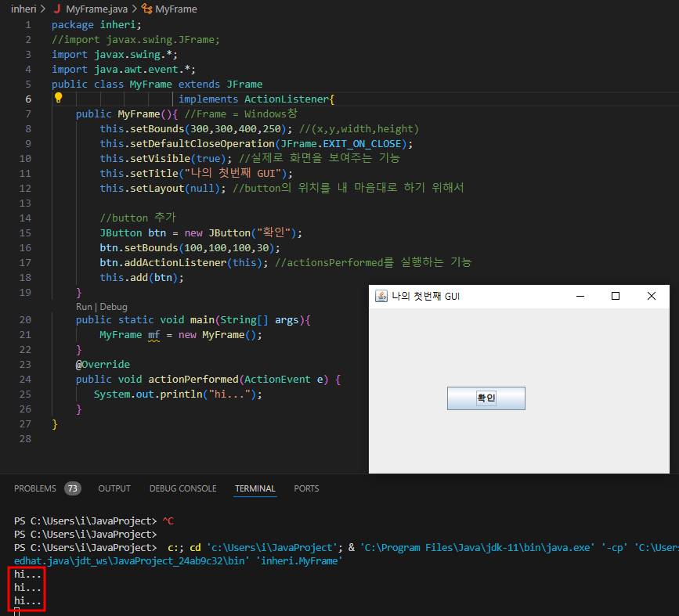
Task: Click the last hi... terminal output line
Action: tap(27, 601)
